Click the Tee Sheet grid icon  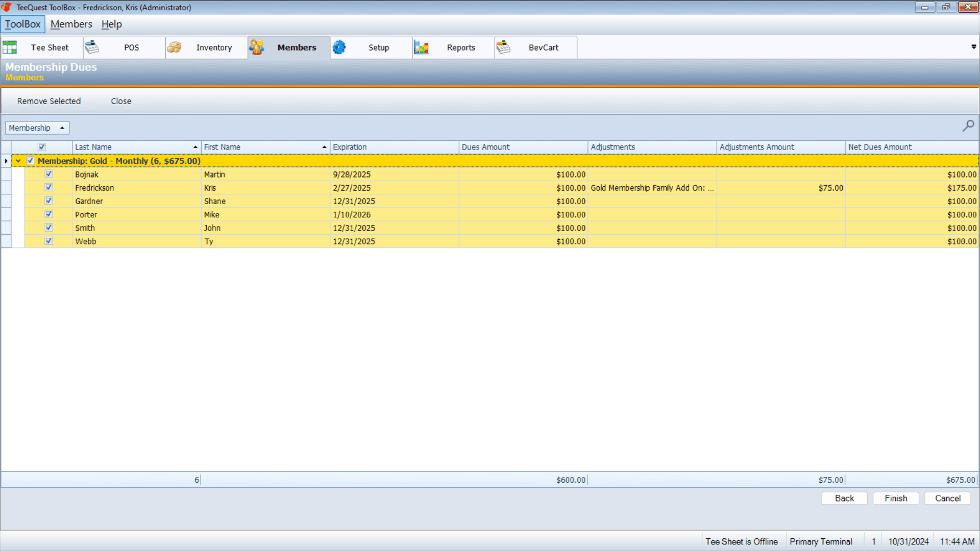tap(10, 47)
